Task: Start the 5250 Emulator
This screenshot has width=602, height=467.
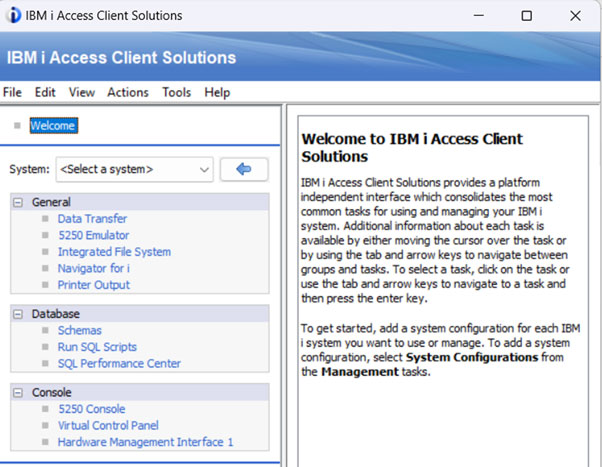Action: coord(93,236)
